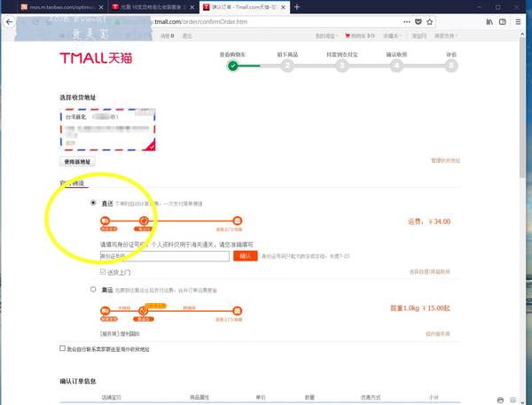The image size is (532, 405).
Task: Click the pickup point link beside 送货上门
Action: point(429,271)
